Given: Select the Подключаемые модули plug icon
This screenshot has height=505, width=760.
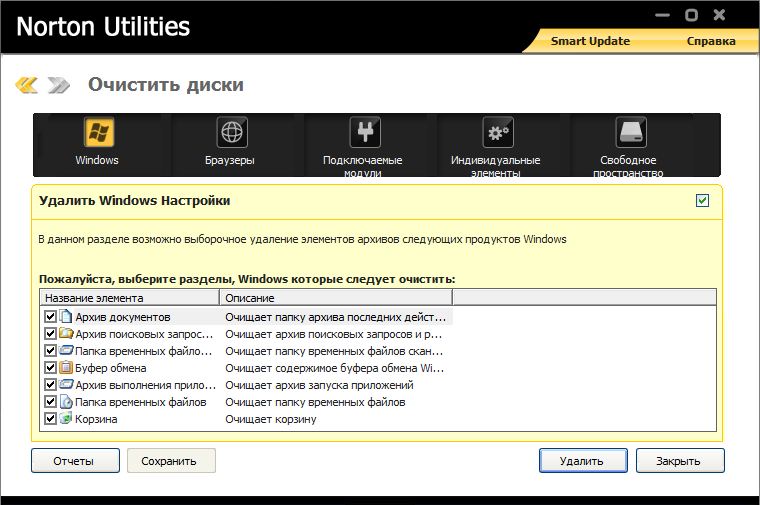Looking at the screenshot, I should click(364, 133).
